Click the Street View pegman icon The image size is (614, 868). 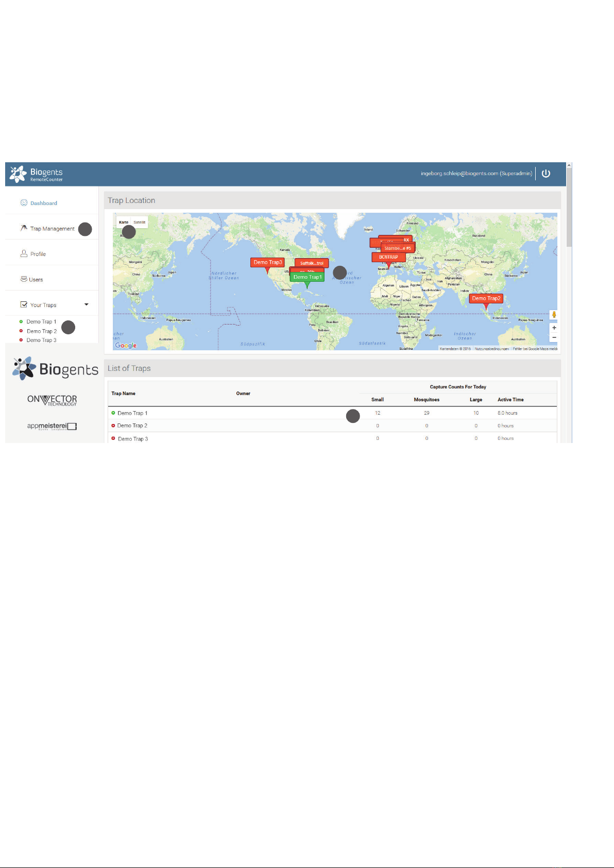click(554, 315)
